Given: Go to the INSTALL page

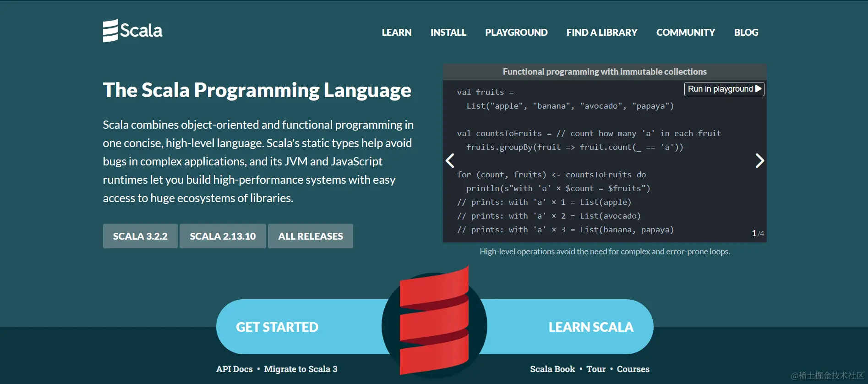Looking at the screenshot, I should [448, 33].
